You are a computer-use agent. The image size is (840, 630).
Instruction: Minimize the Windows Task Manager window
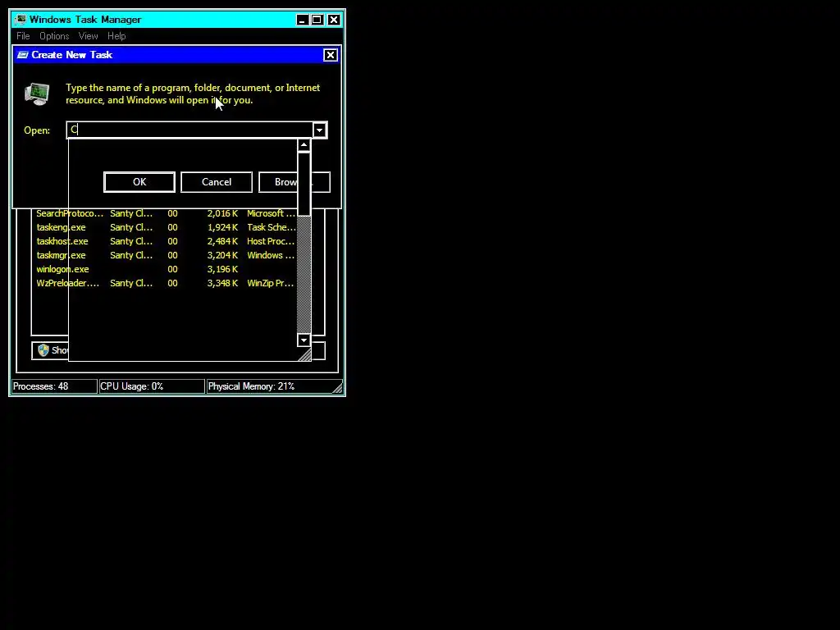[302, 20]
